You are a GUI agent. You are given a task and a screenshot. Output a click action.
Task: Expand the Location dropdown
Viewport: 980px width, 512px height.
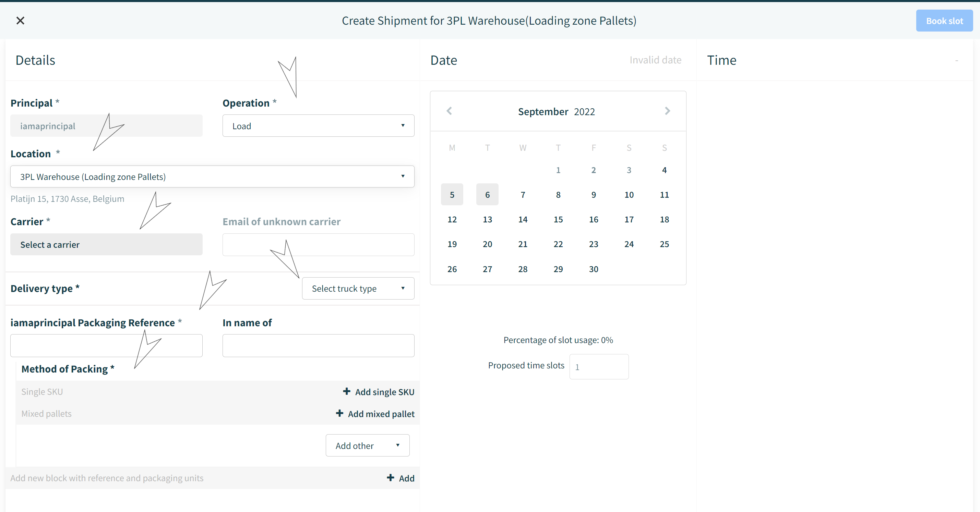[x=212, y=176]
